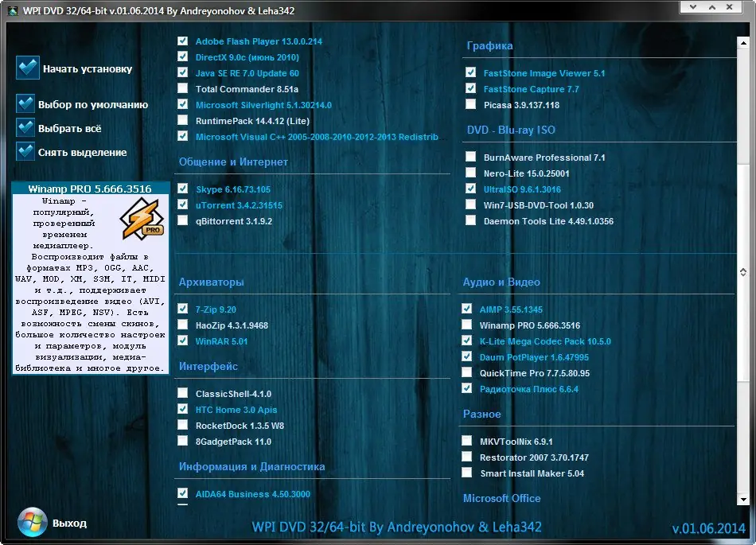Check Restorator 2007 3.70.1747
Image resolution: width=756 pixels, height=545 pixels.
pyautogui.click(x=466, y=457)
